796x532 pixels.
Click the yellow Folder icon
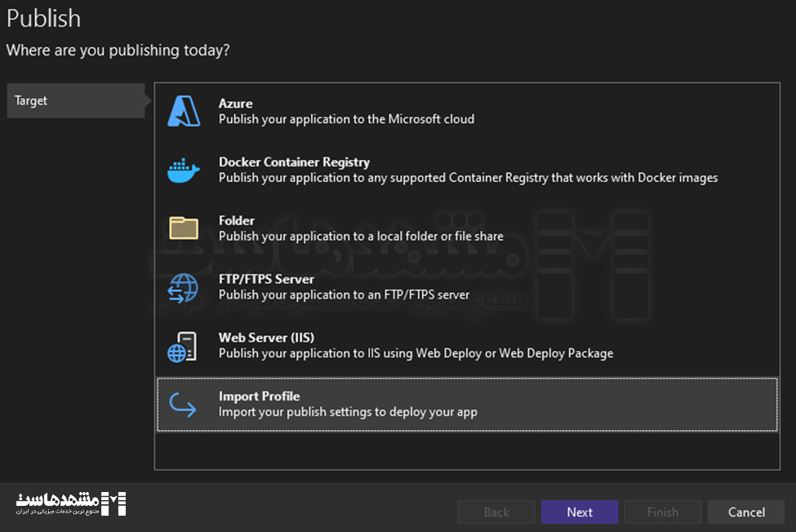184,228
